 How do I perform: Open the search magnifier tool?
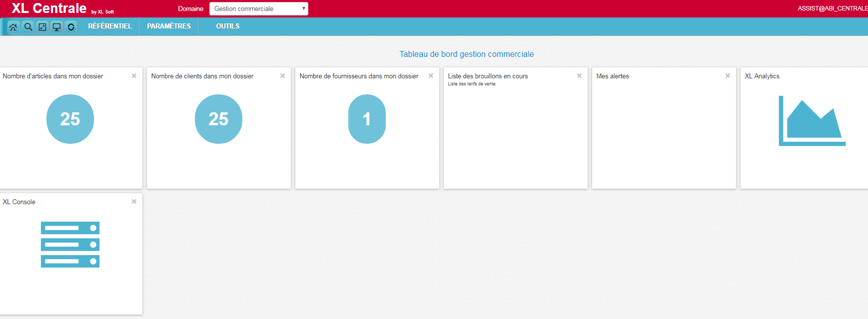28,27
